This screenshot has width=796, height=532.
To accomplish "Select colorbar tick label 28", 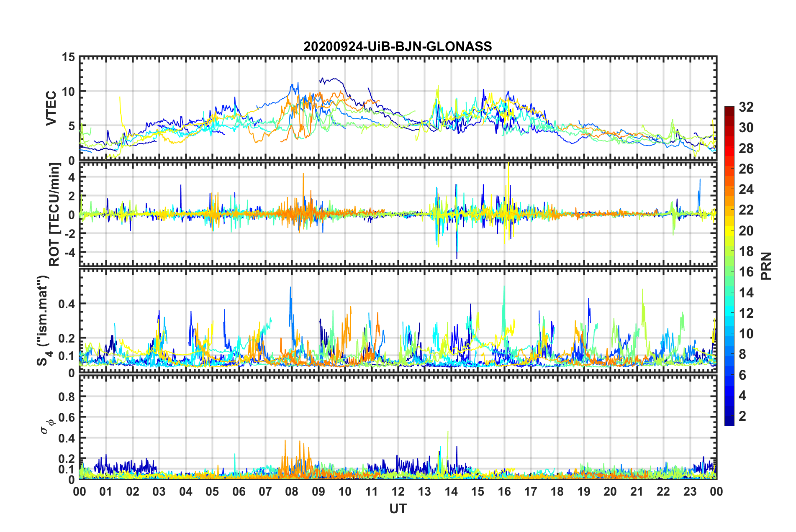I will click(x=746, y=148).
